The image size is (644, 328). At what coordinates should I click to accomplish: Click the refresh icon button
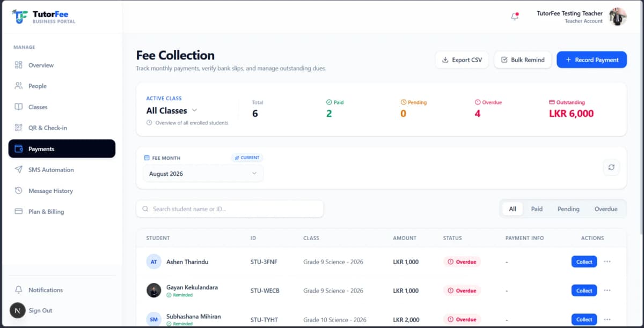pyautogui.click(x=611, y=167)
